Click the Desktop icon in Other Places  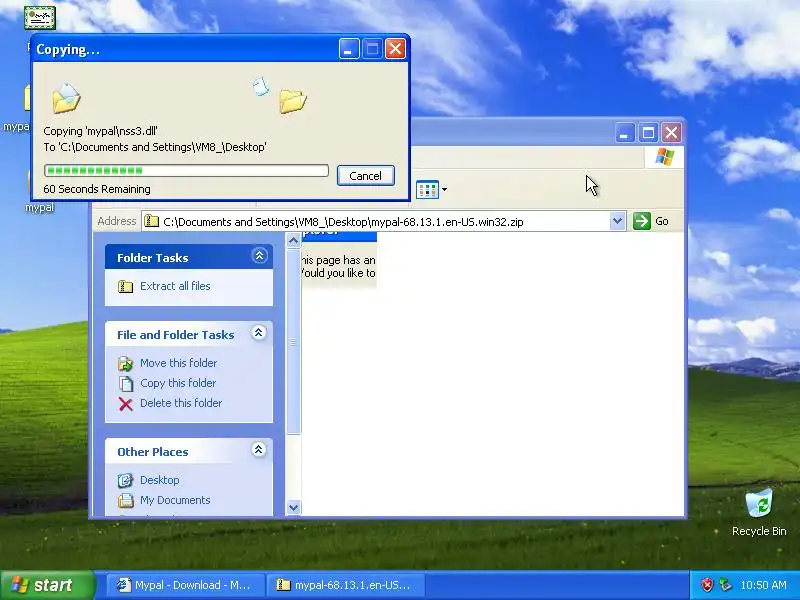coord(126,480)
